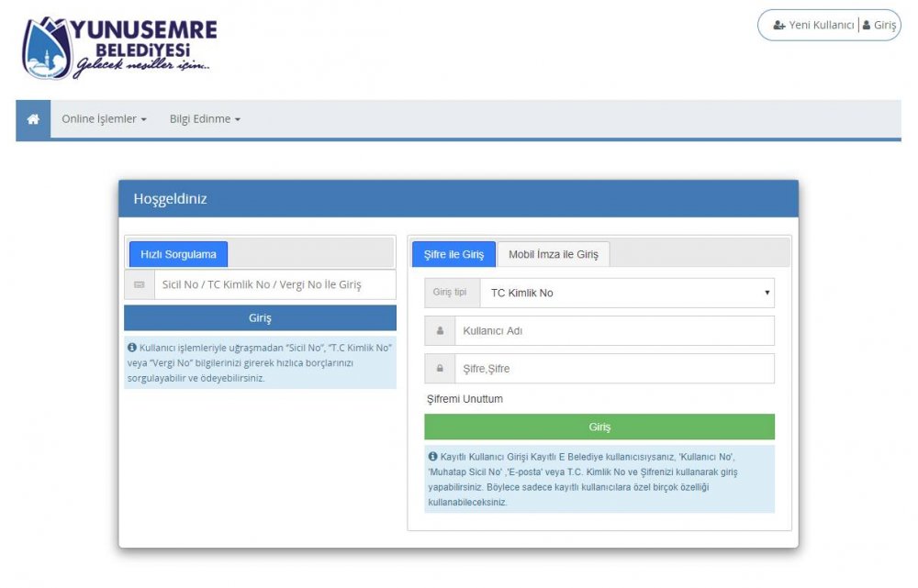Click the lock icon beside the Şifre field
This screenshot has width=918, height=588.
(x=440, y=369)
